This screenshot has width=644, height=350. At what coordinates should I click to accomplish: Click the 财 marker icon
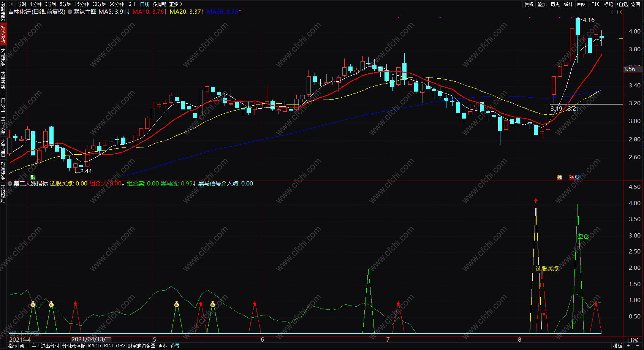(577, 177)
